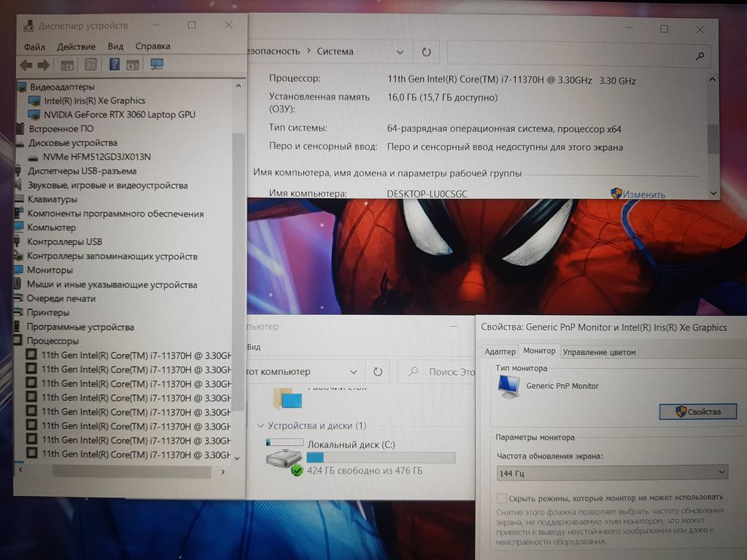Click the scan hardware monitor toolbar icon
This screenshot has width=747, height=560.
pos(157,64)
